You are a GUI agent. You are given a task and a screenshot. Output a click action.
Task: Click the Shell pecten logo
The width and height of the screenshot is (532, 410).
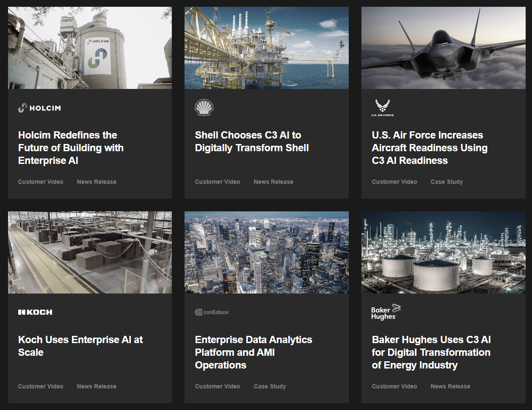pyautogui.click(x=204, y=108)
